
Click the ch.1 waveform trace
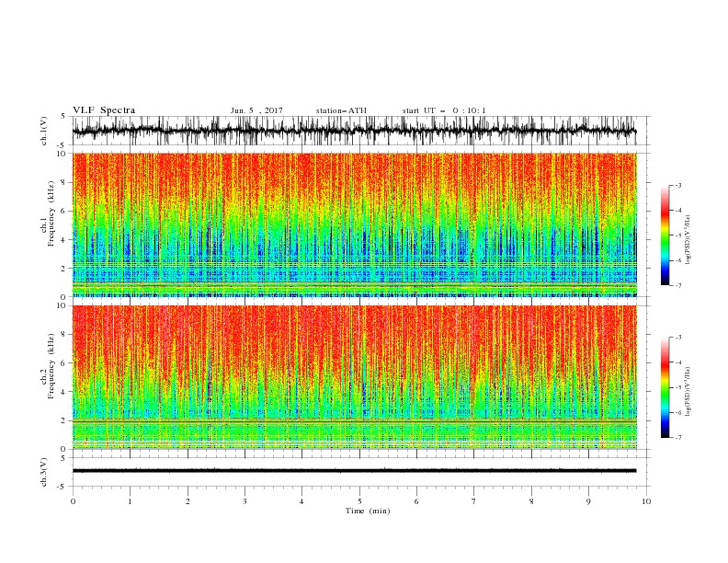tap(354, 131)
